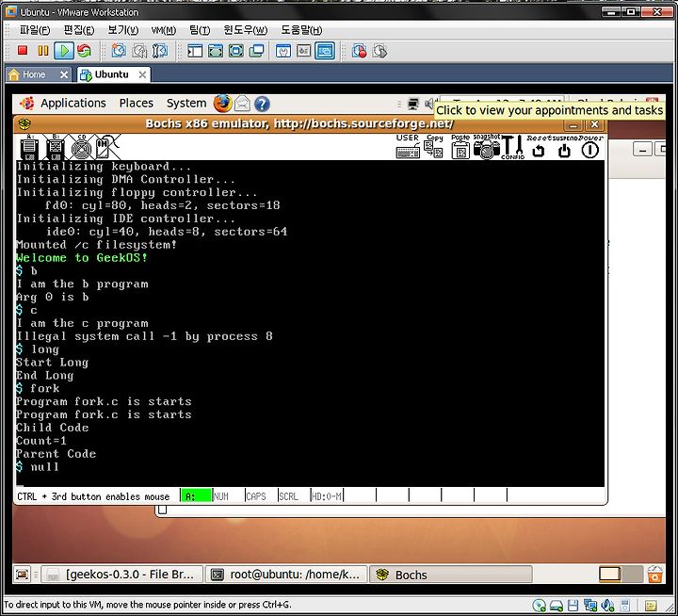Click the volume speaker icon in panel
Viewport: 678px width, 616px height.
point(428,104)
